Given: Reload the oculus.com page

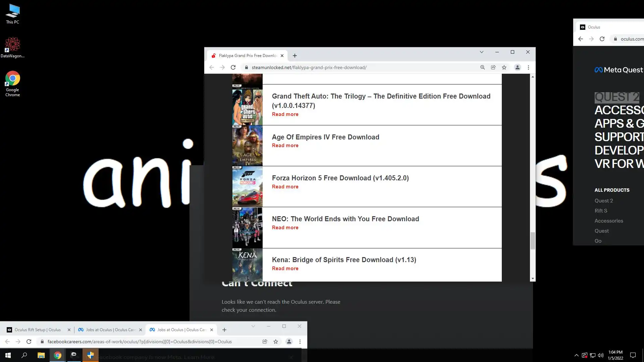Looking at the screenshot, I should point(602,39).
